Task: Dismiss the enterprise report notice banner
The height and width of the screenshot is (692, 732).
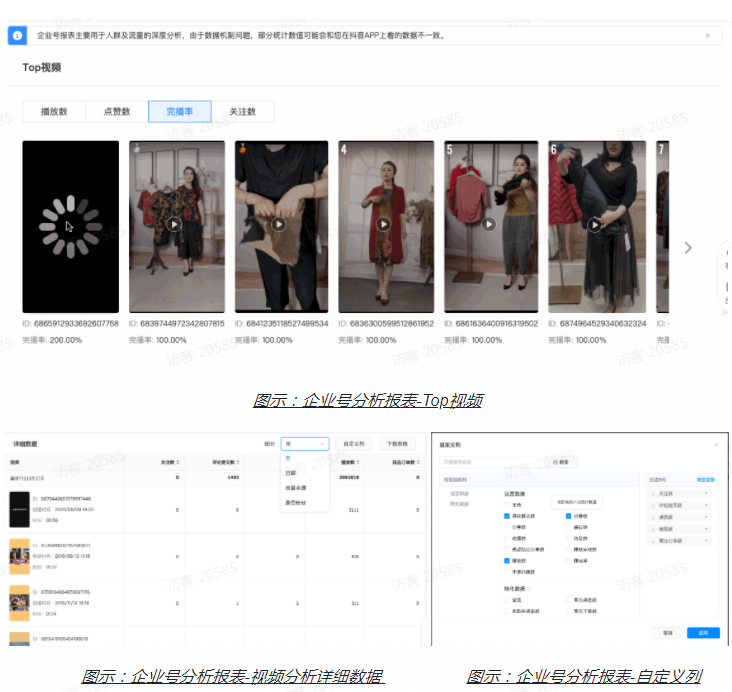Action: pyautogui.click(x=707, y=35)
